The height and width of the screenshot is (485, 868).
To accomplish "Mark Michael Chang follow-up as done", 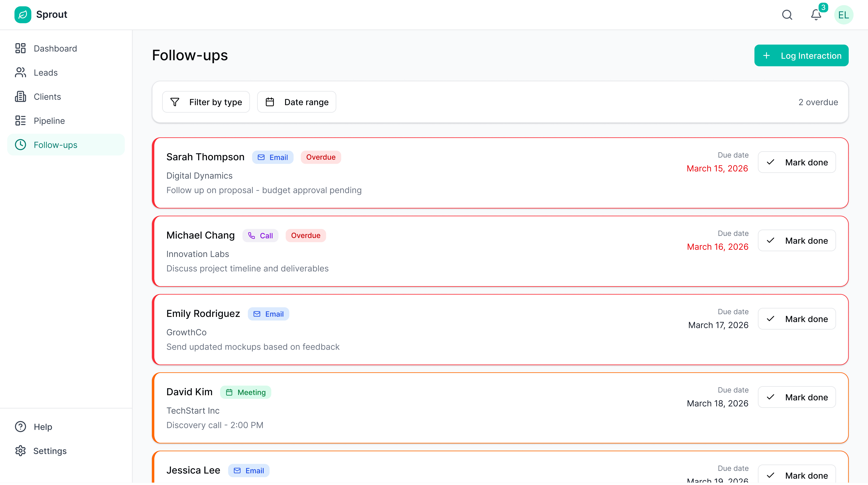I will [x=796, y=240].
